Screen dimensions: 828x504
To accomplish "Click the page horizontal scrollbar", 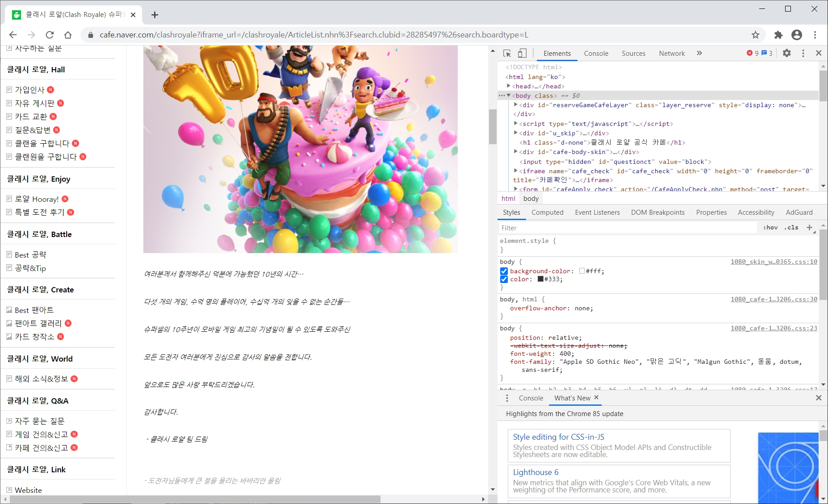I will tap(195, 499).
